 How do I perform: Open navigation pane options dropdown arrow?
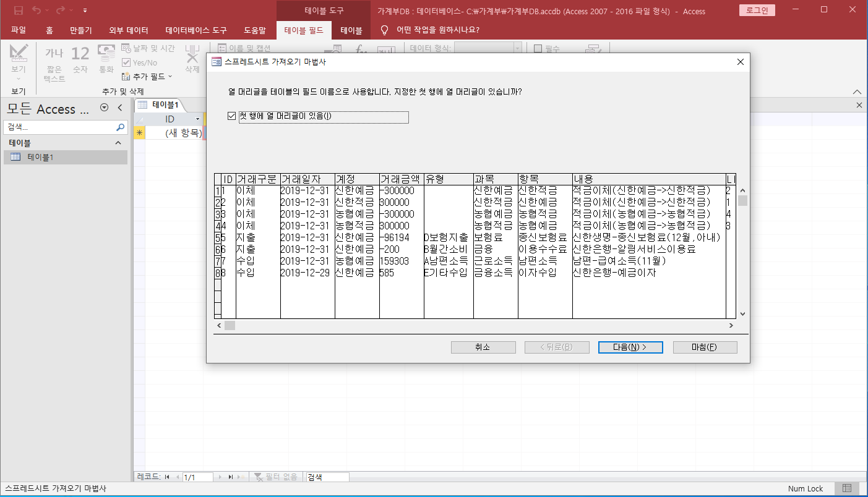click(104, 108)
